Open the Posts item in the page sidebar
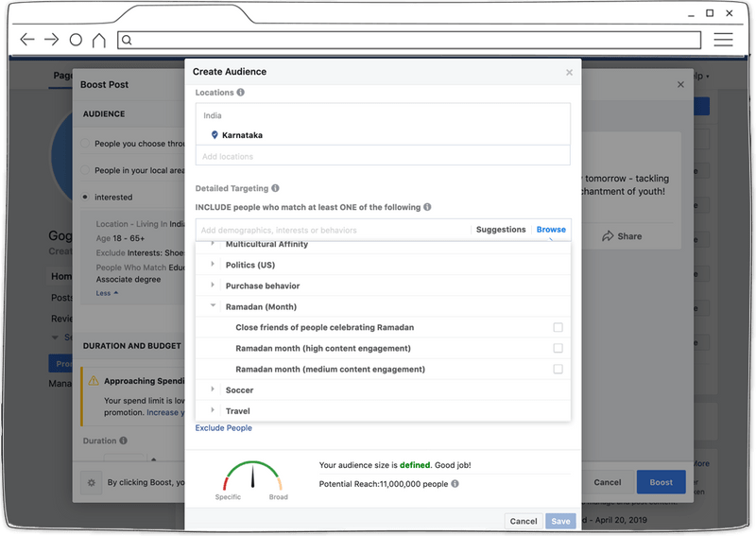This screenshot has width=756, height=536. [61, 298]
